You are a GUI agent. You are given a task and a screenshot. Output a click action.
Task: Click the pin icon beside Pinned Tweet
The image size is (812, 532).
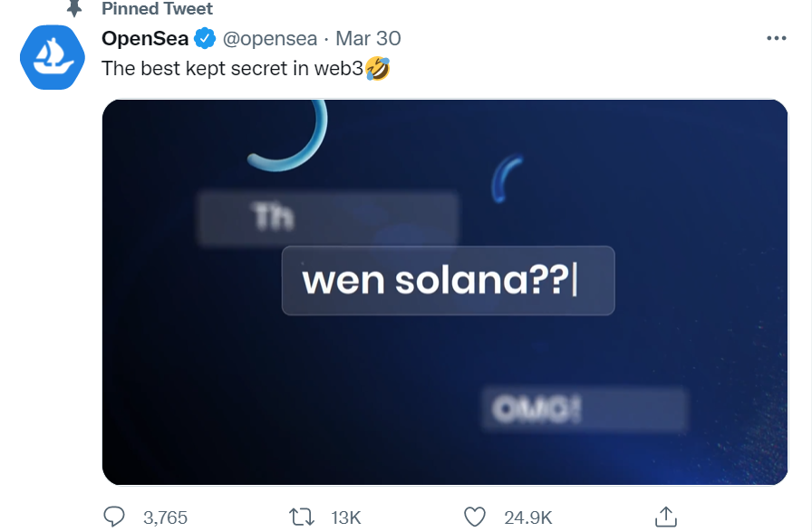[74, 8]
